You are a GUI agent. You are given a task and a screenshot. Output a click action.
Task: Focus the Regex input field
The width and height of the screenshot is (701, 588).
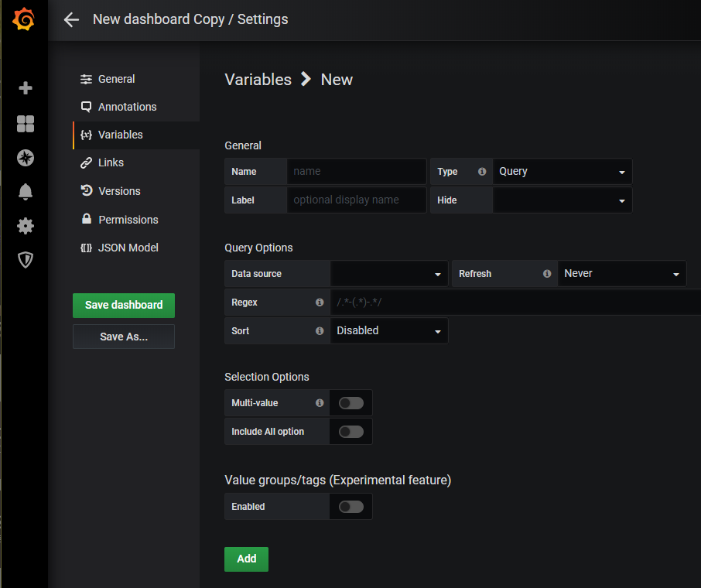(x=515, y=303)
